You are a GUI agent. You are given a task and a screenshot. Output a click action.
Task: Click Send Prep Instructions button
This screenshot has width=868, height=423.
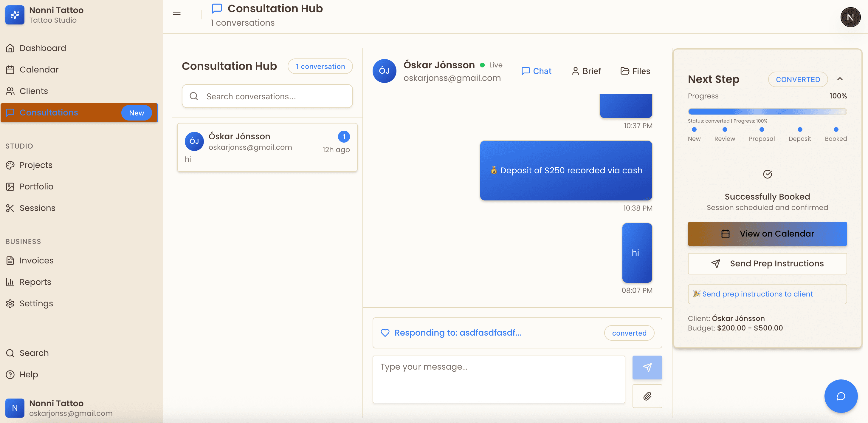[767, 263]
